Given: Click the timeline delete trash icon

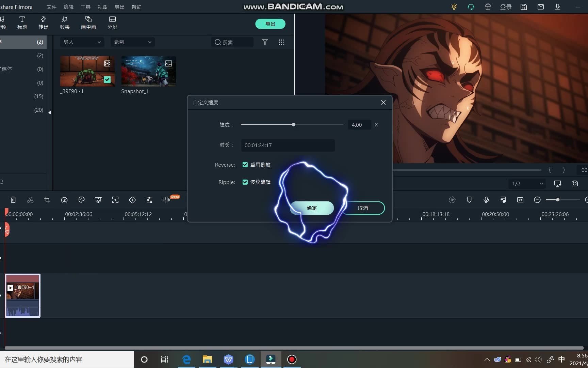Looking at the screenshot, I should tap(13, 200).
